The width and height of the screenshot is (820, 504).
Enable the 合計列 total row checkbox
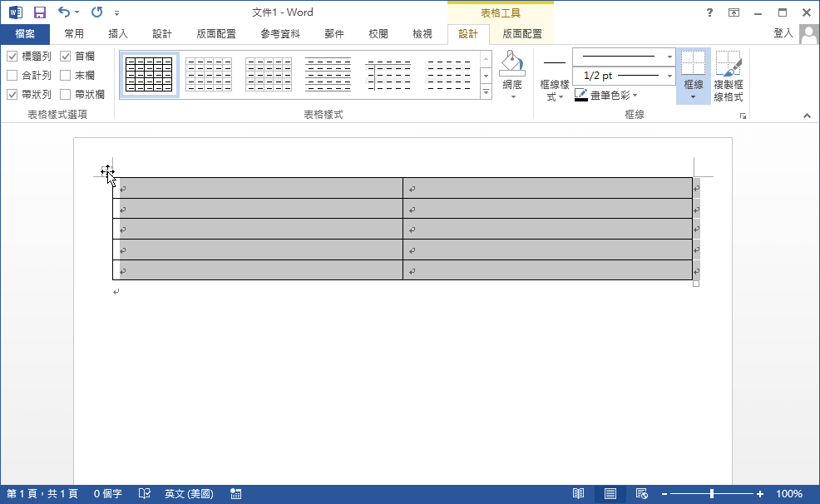point(12,76)
